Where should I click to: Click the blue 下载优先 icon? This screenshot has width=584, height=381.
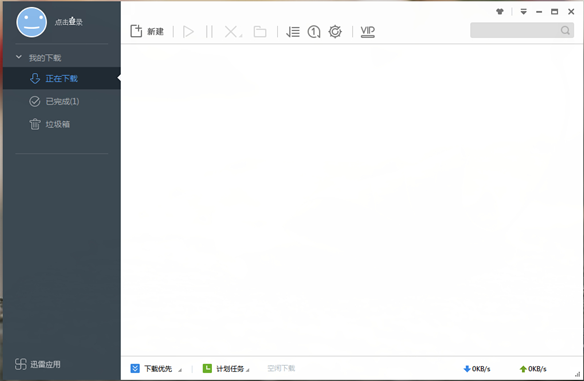pyautogui.click(x=135, y=368)
